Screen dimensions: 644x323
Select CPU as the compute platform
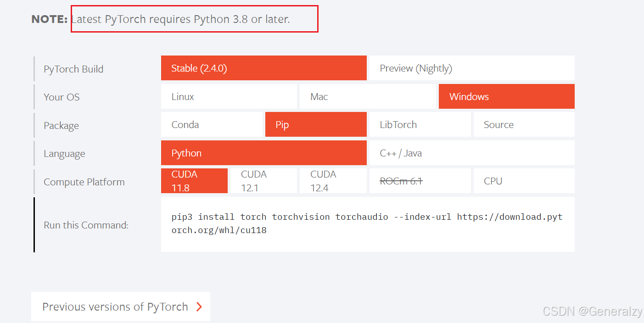[524, 181]
